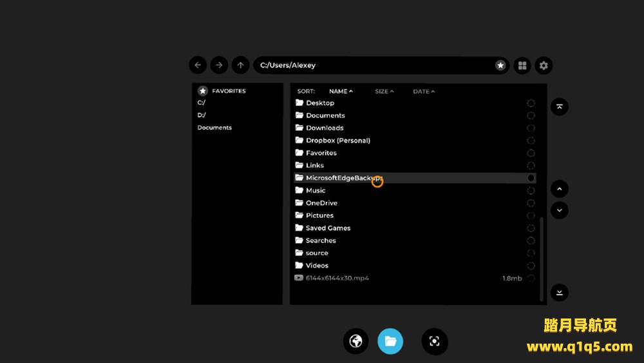This screenshot has width=644, height=363.
Task: Open D:/ drive from favorites
Action: [x=202, y=115]
